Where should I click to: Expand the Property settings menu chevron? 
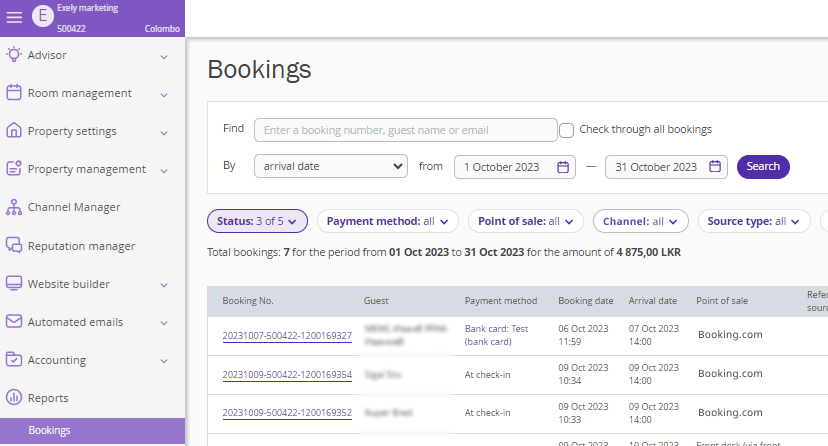coord(164,132)
